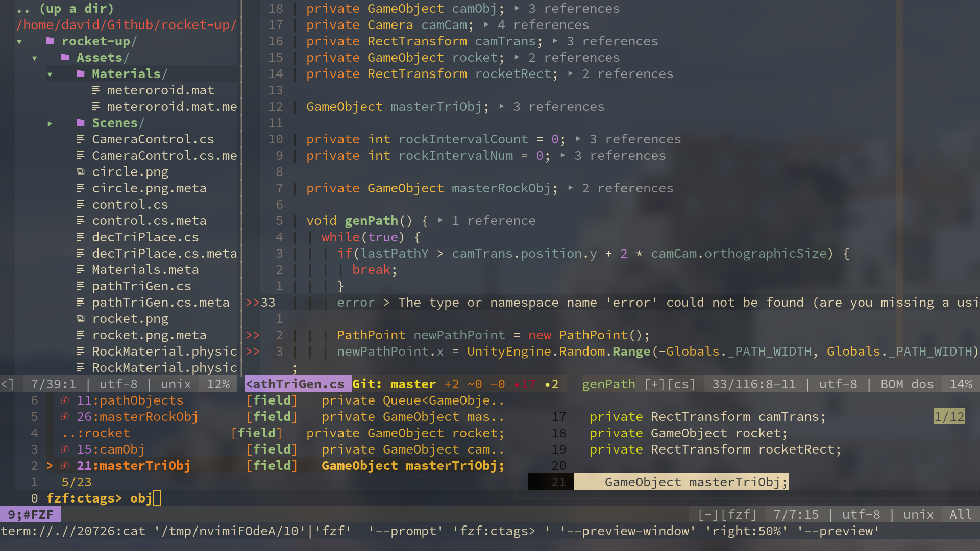Click the Scenes folder icon
The height and width of the screenshot is (551, 980).
click(x=80, y=123)
